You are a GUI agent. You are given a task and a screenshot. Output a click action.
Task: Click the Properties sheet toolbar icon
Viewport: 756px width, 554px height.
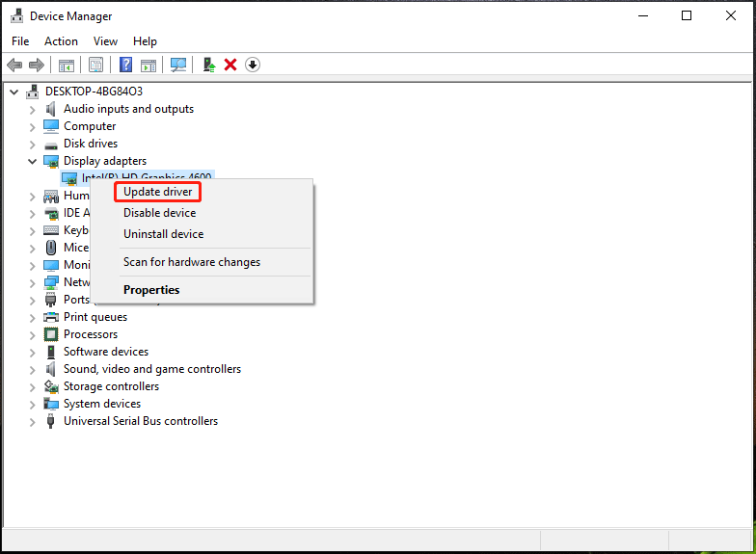[x=95, y=65]
